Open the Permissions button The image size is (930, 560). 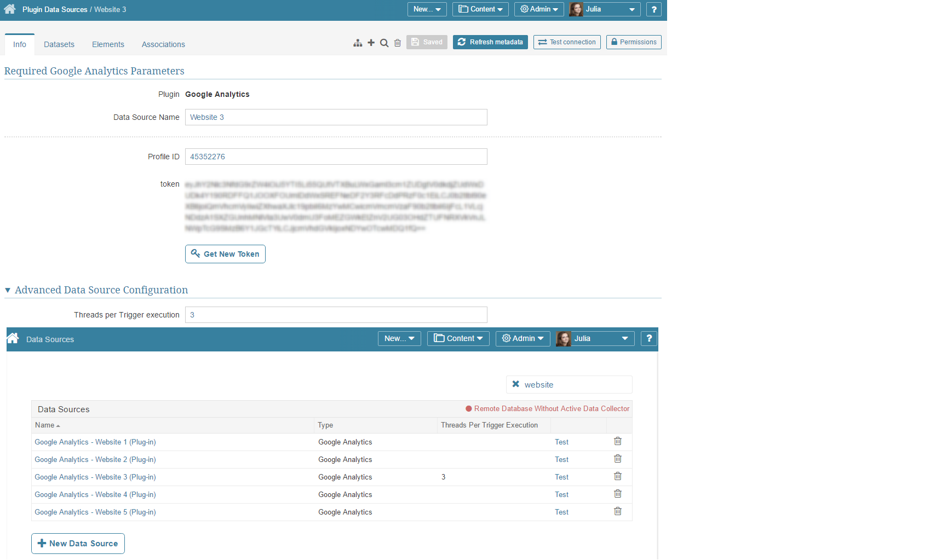(634, 42)
